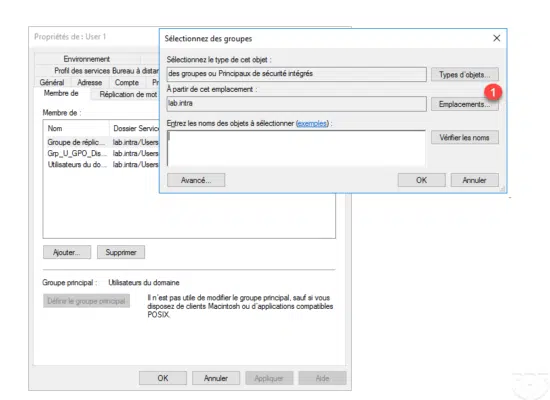This screenshot has height=400, width=550.
Task: Click OK in the Propriétés window
Action: 163,378
